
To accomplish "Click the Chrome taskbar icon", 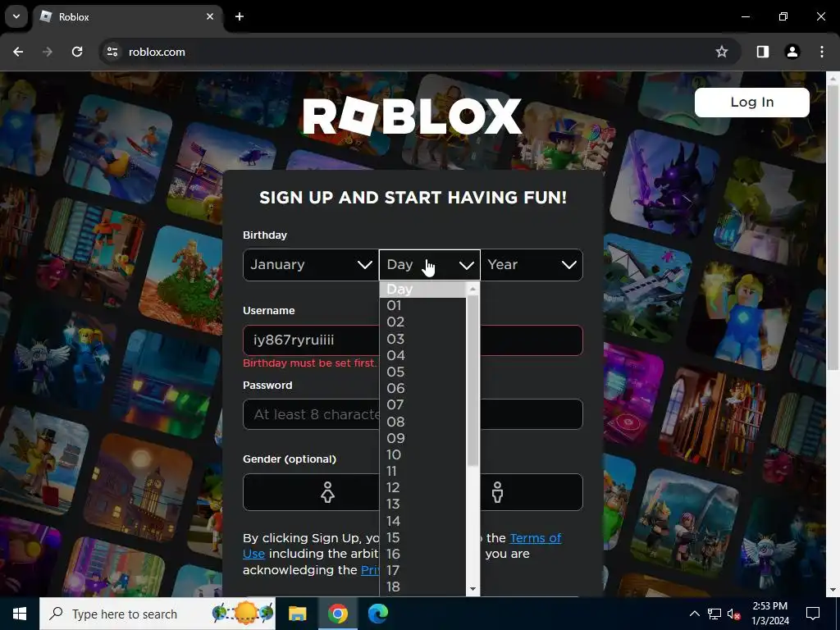I will click(337, 614).
